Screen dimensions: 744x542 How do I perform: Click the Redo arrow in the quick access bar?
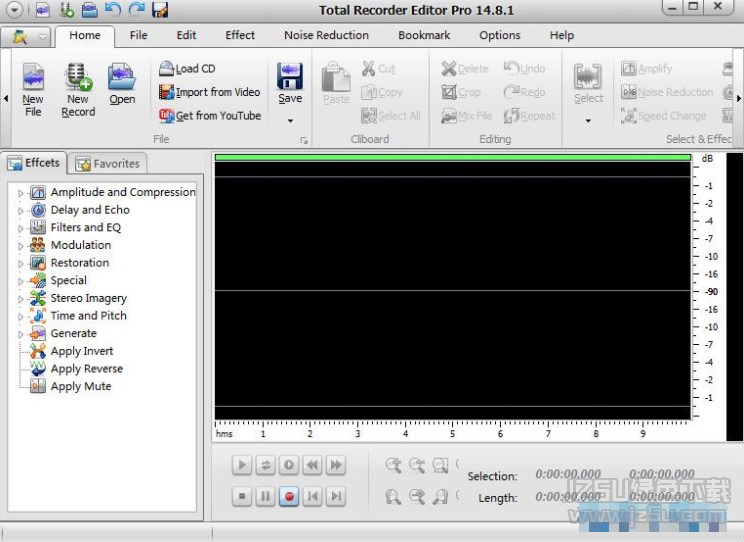click(x=136, y=9)
